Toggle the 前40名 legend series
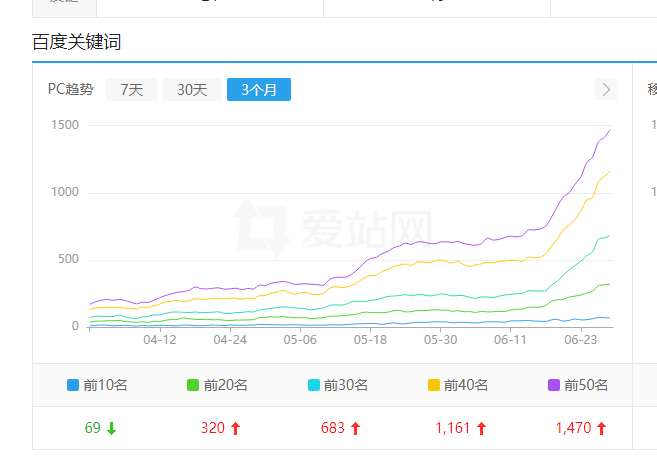This screenshot has height=460, width=657. 458,385
